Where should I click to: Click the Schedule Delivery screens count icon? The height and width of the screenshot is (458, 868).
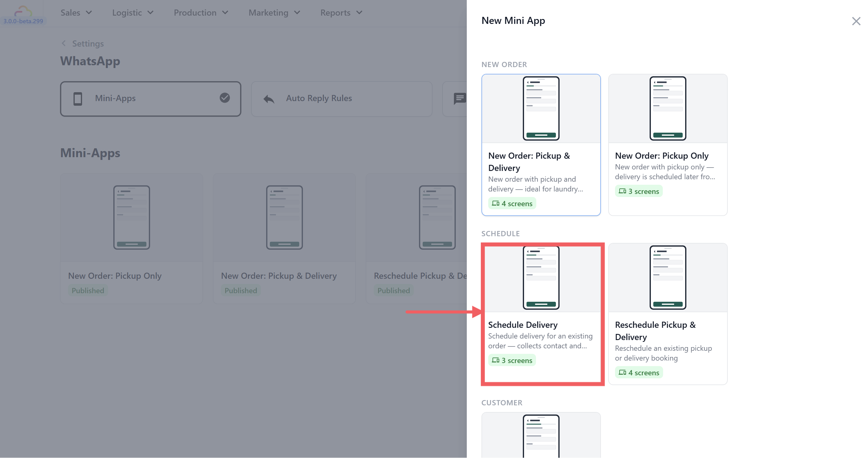[x=495, y=360]
